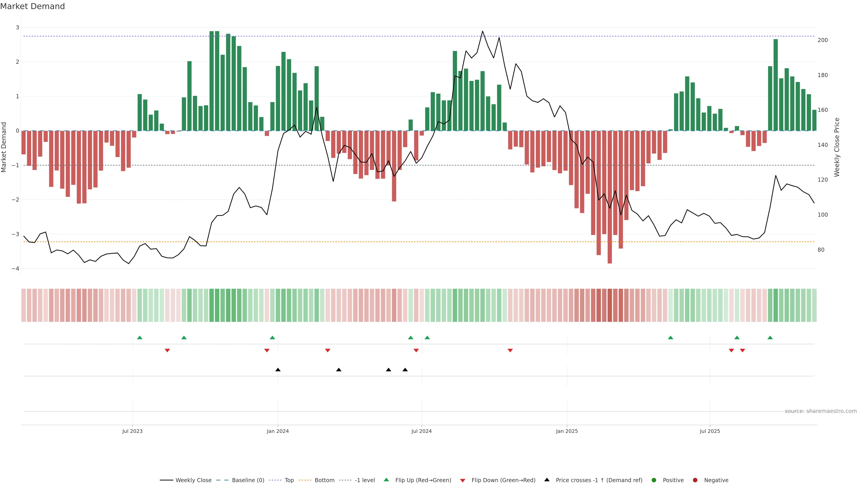The height and width of the screenshot is (488, 868).
Task: Click the black Price crosses -1 legend triangle
Action: 547,480
